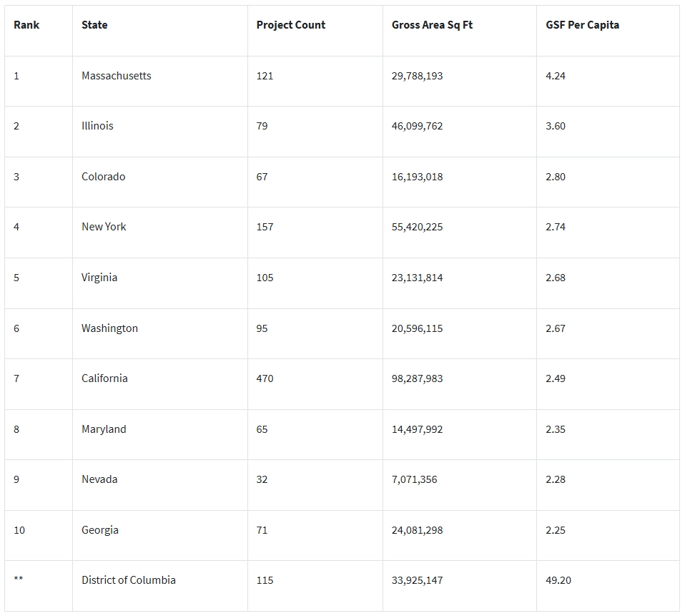
Task: Click per capita value 2.35
Action: click(556, 430)
